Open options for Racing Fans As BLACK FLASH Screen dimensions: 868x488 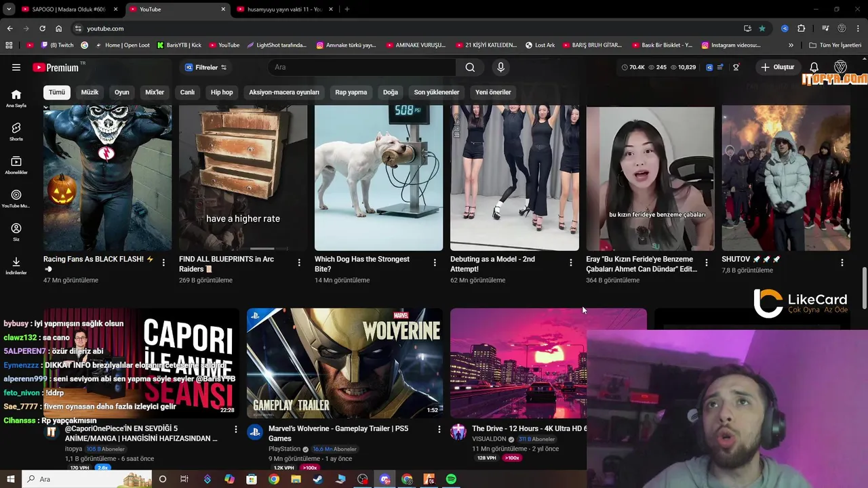[163, 262]
